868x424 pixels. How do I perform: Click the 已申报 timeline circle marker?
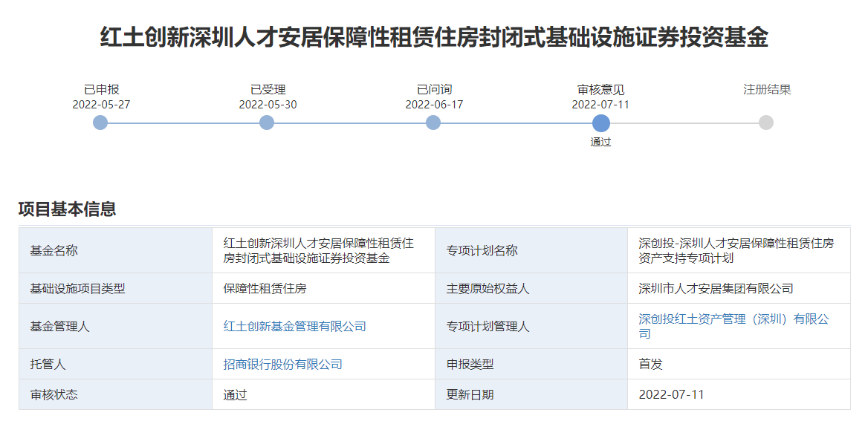pos(100,123)
